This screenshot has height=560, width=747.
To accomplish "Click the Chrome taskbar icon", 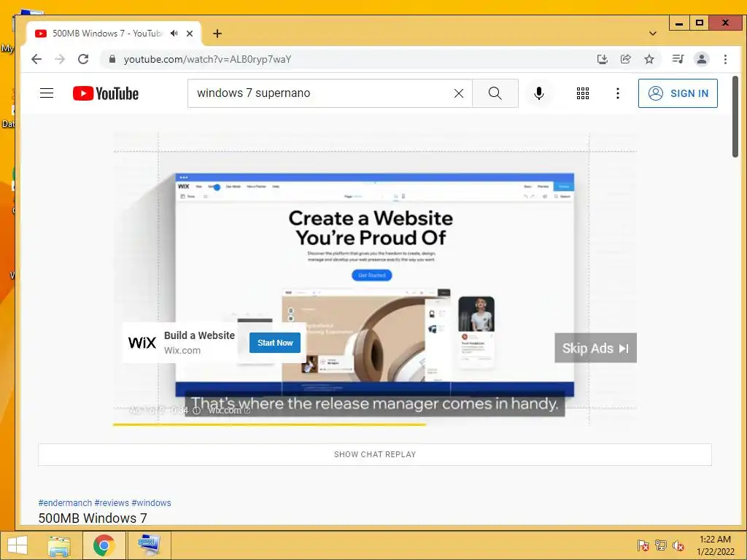I will pyautogui.click(x=104, y=545).
